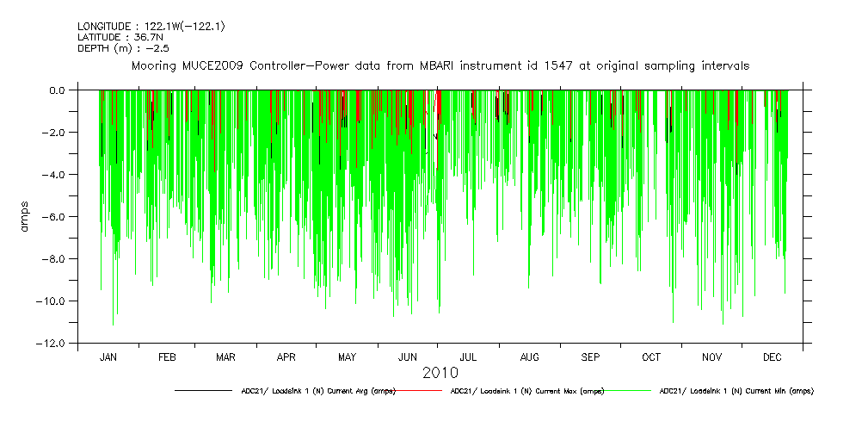This screenshot has height=434, width=868.
Task: Click the Current Min legend entry
Action: click(x=736, y=391)
